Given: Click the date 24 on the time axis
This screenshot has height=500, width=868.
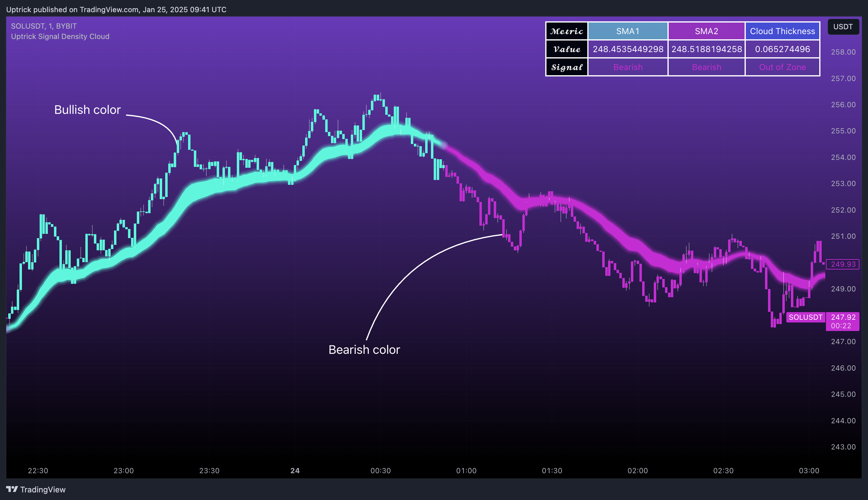Looking at the screenshot, I should click(295, 471).
